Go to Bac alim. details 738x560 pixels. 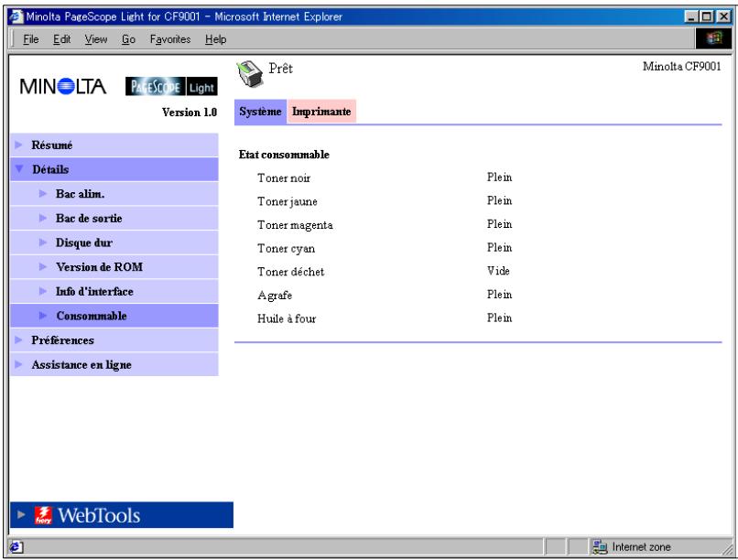pos(80,194)
